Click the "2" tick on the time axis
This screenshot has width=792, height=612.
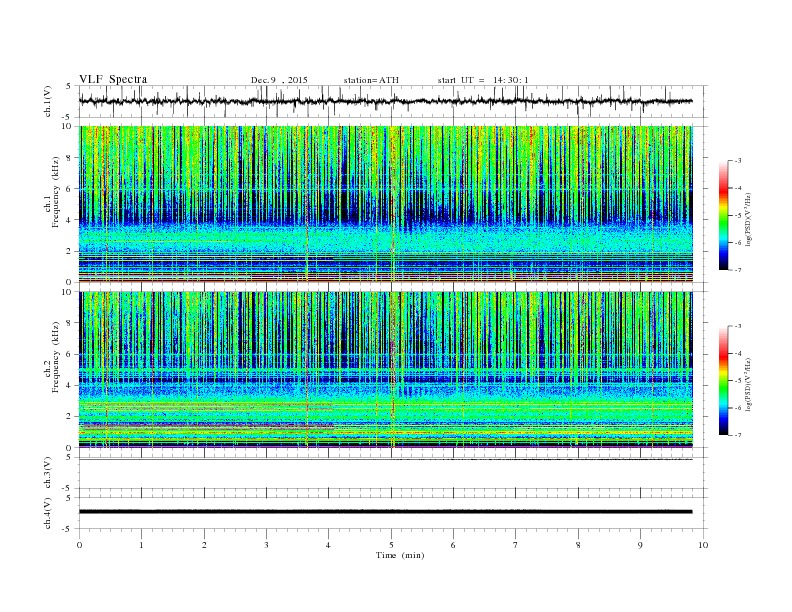tap(204, 545)
